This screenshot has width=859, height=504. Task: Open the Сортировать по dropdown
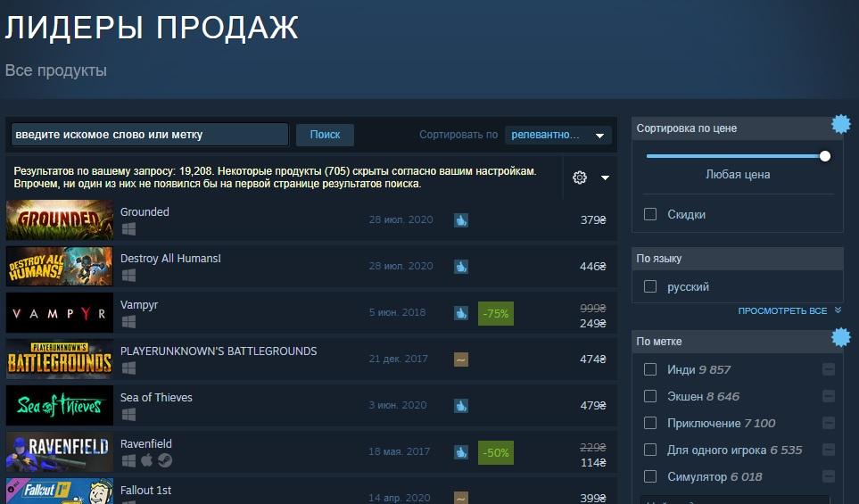[558, 135]
